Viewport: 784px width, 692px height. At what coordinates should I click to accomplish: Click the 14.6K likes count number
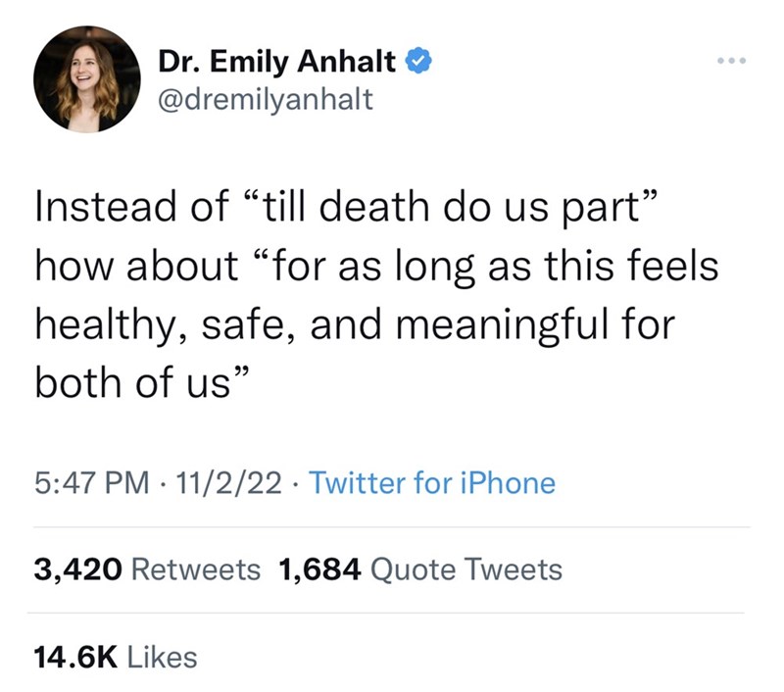coord(77,657)
